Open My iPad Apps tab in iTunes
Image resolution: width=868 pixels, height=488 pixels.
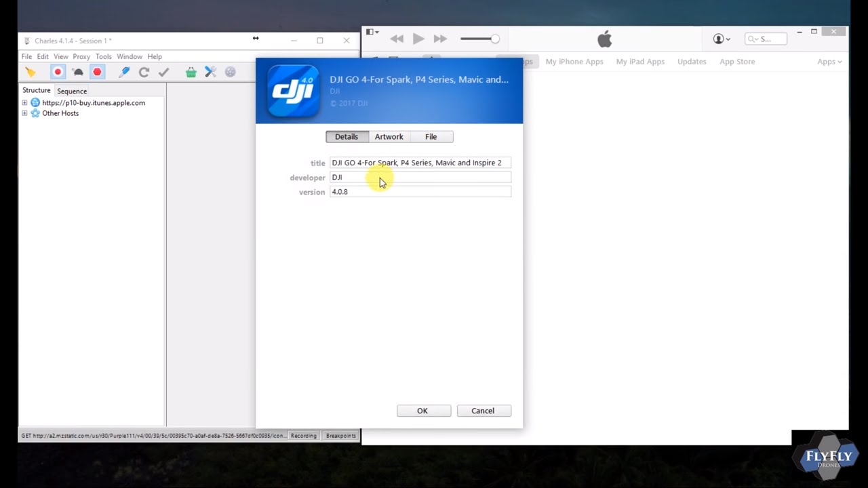click(640, 62)
